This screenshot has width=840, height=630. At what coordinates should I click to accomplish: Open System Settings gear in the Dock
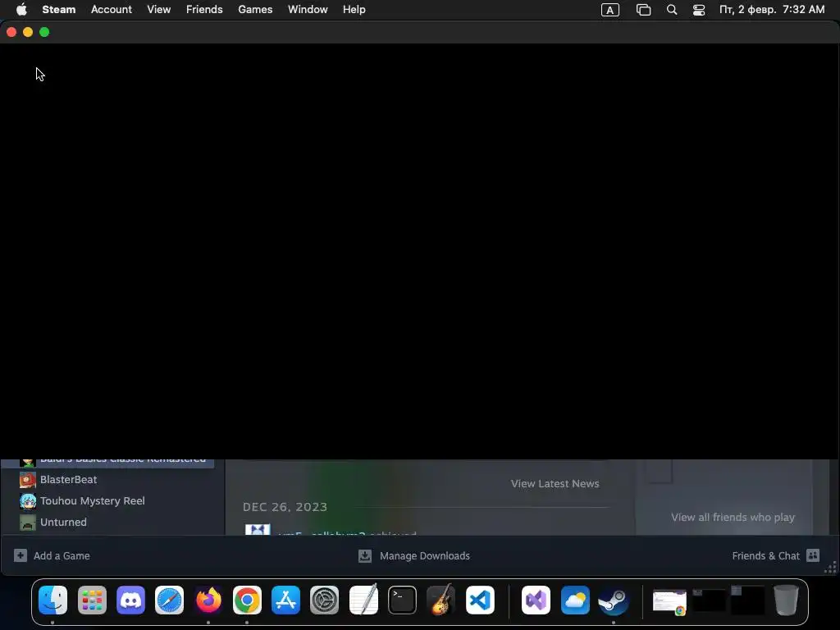tap(325, 600)
